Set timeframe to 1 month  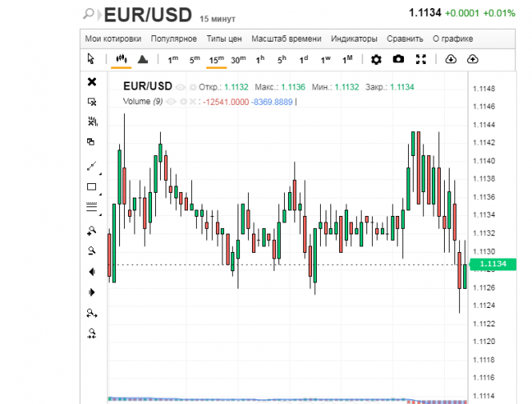[347, 60]
